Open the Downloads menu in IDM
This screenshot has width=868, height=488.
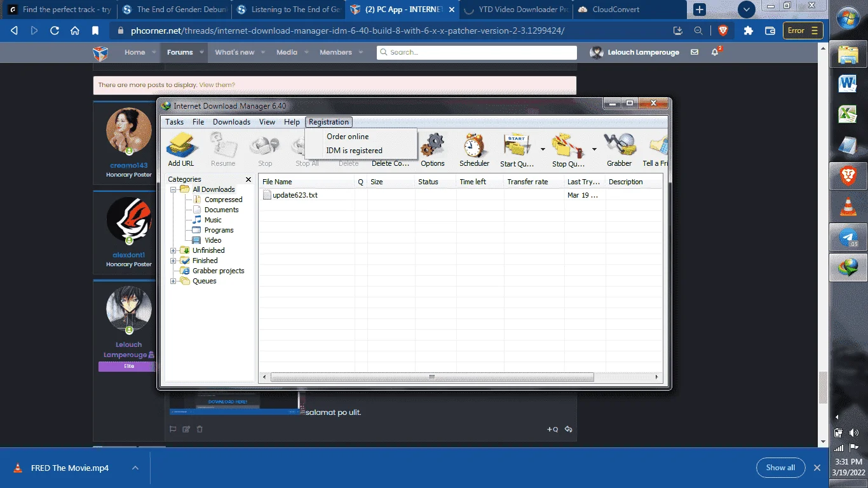tap(231, 122)
